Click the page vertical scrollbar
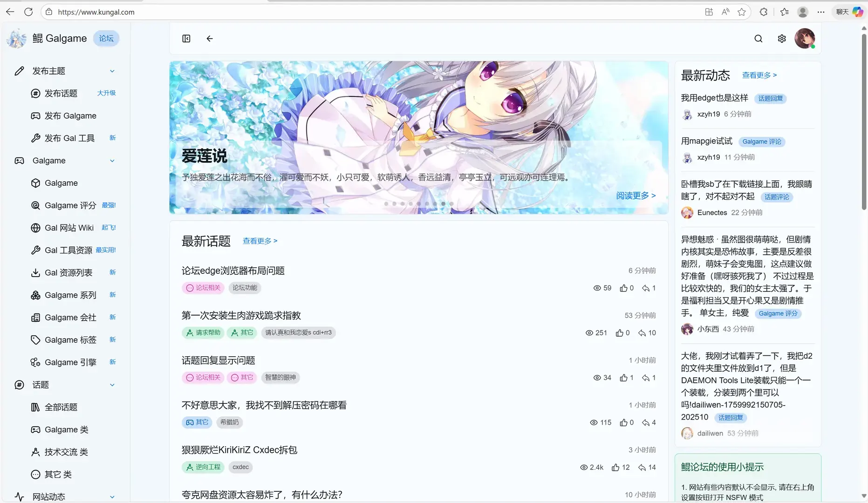This screenshot has width=868, height=503. (864, 121)
